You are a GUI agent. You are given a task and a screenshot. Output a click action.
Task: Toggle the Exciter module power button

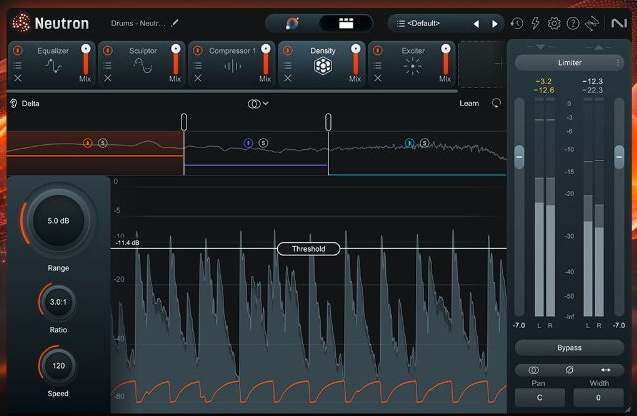point(377,50)
